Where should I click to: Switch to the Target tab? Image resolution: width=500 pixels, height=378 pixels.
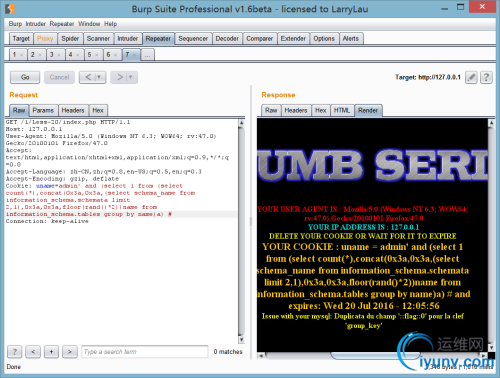pyautogui.click(x=21, y=39)
